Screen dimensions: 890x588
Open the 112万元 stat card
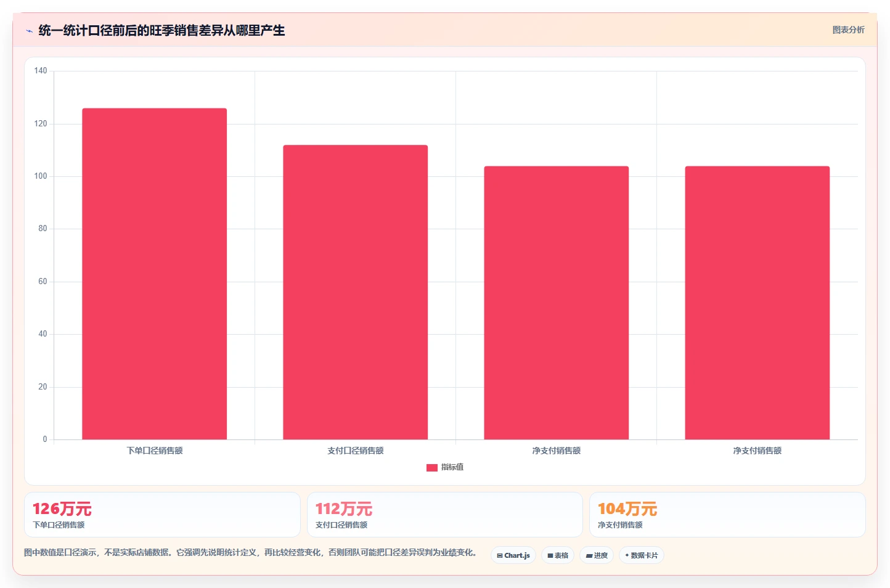pos(445,515)
